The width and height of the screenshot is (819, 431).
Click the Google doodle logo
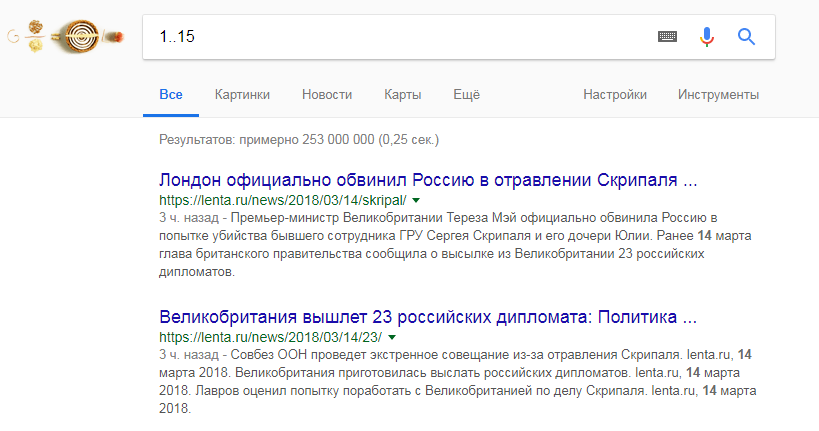pyautogui.click(x=67, y=38)
